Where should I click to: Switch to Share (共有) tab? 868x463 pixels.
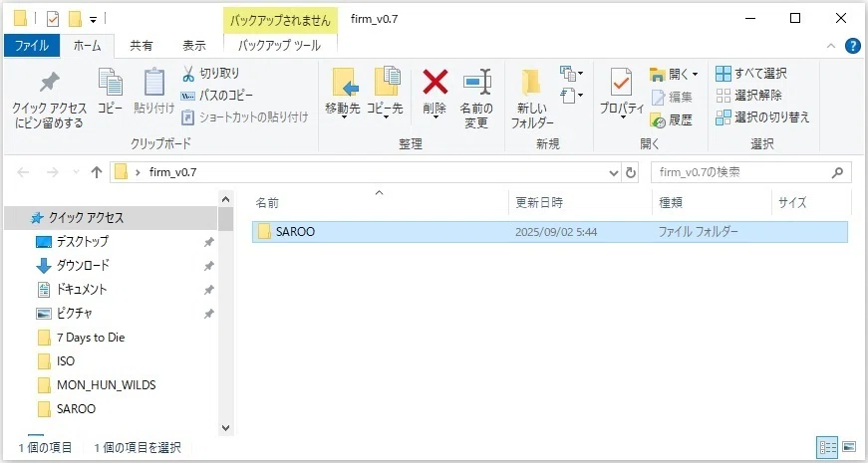142,46
